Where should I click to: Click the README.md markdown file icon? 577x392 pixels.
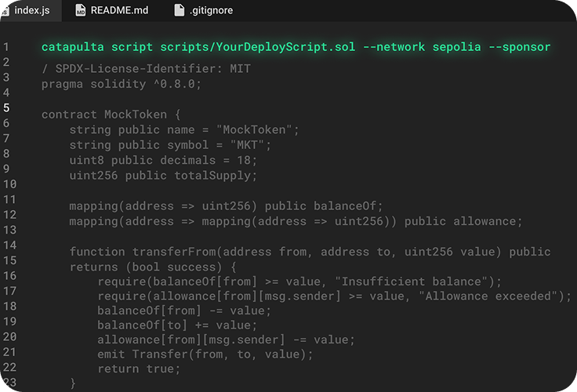(x=80, y=10)
